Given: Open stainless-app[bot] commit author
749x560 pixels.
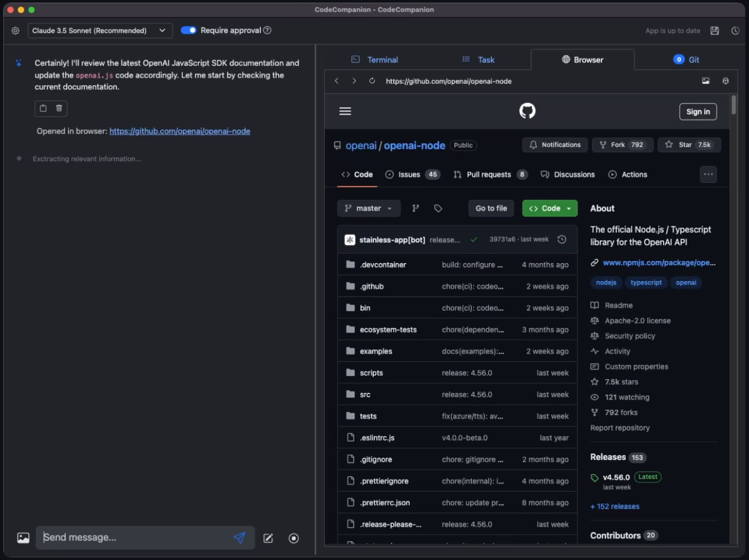Looking at the screenshot, I should [392, 240].
